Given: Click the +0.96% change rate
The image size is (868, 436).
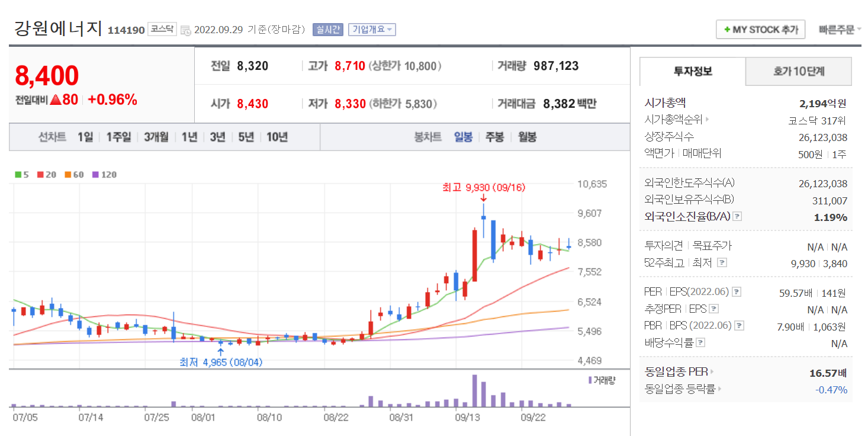Looking at the screenshot, I should pyautogui.click(x=112, y=100).
